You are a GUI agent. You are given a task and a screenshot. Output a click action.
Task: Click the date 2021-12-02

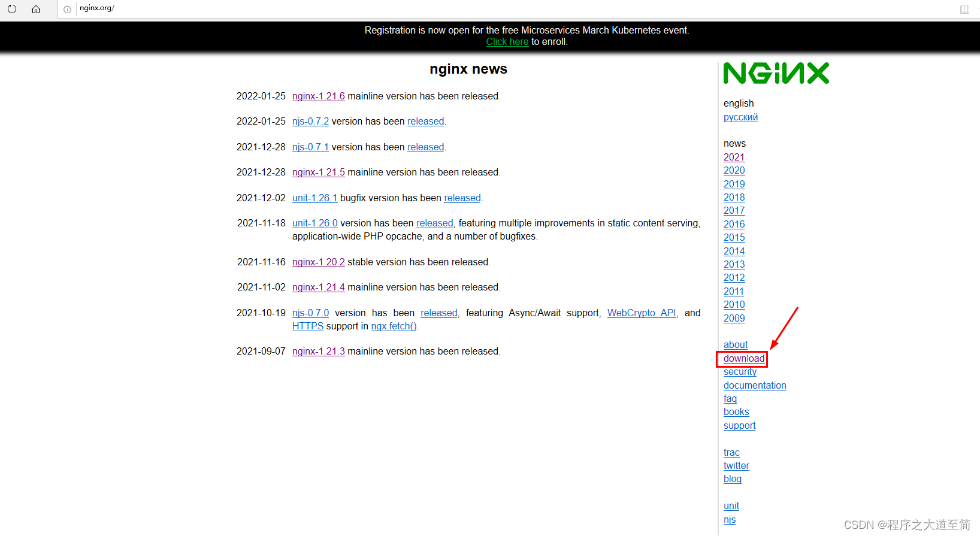coord(261,198)
